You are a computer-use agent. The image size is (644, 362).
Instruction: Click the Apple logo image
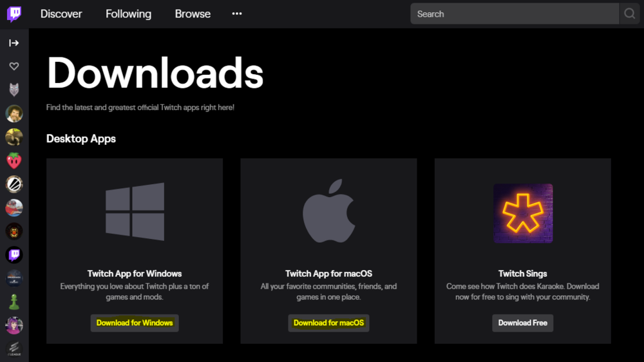pyautogui.click(x=328, y=211)
